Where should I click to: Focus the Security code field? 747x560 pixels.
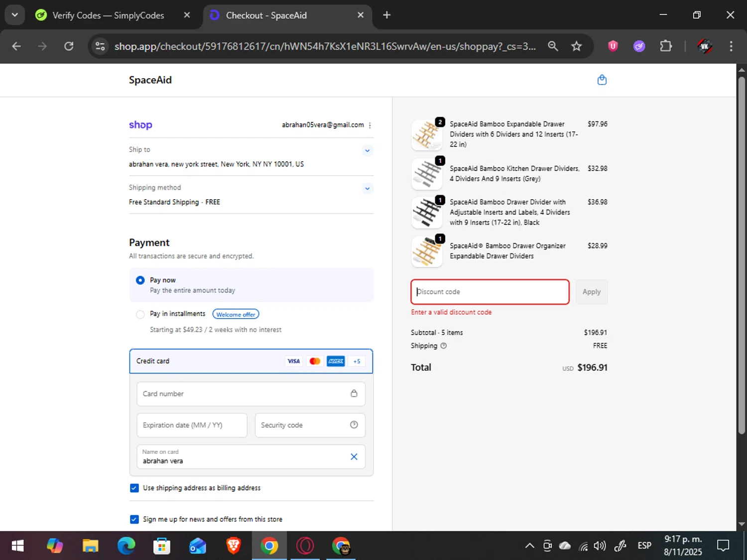pyautogui.click(x=310, y=425)
